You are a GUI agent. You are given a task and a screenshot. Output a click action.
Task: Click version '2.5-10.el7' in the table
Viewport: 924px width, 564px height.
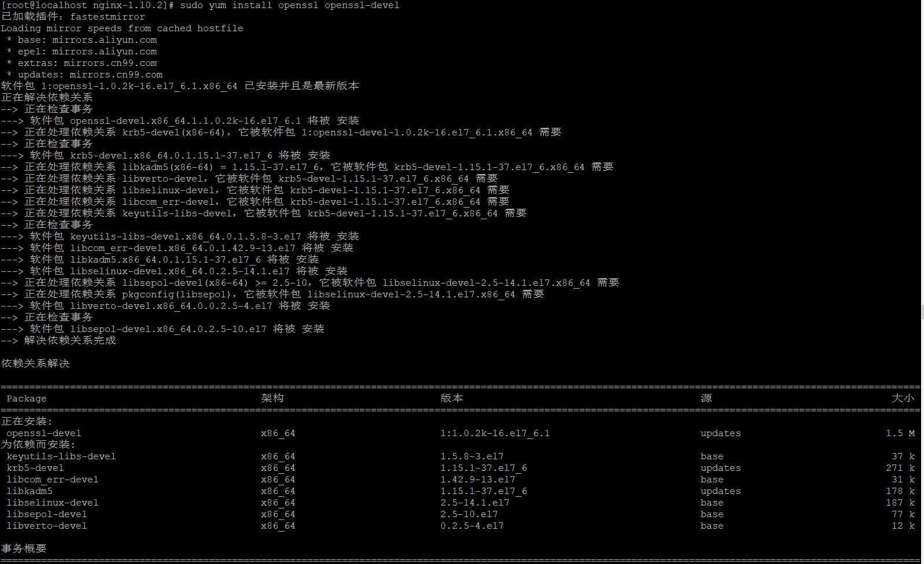point(469,514)
